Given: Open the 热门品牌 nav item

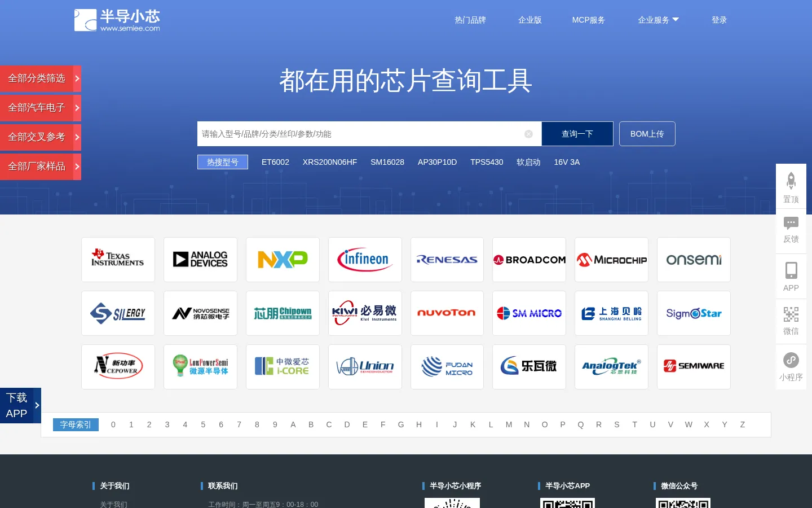Looking at the screenshot, I should click(470, 20).
